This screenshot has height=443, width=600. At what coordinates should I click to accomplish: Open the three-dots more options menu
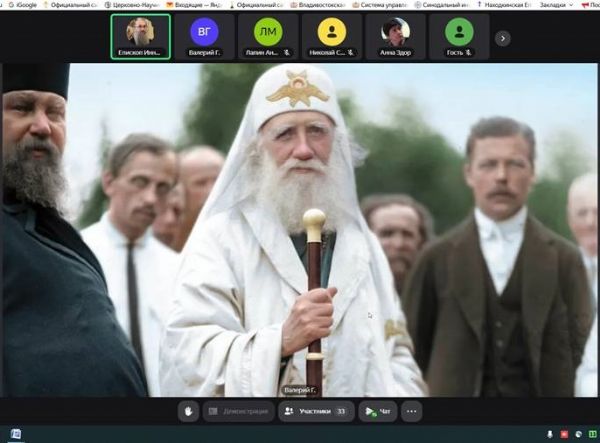coord(411,411)
